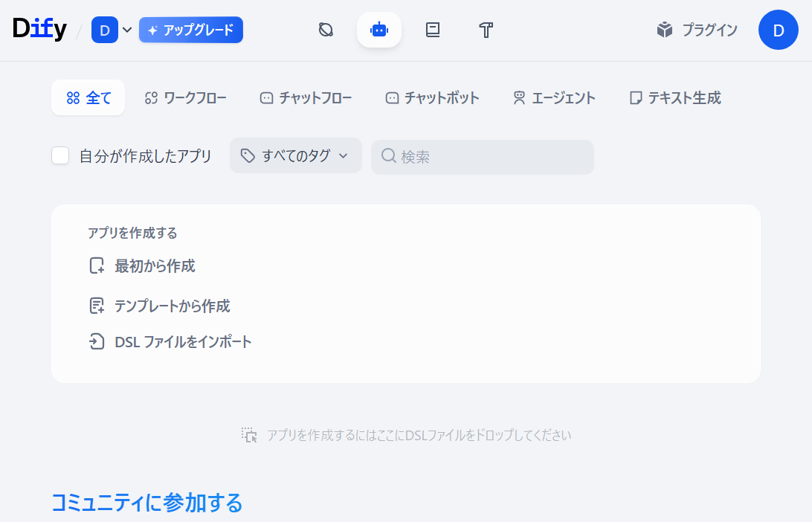The height and width of the screenshot is (522, 812).
Task: Select the エージェント category tab
Action: point(553,97)
